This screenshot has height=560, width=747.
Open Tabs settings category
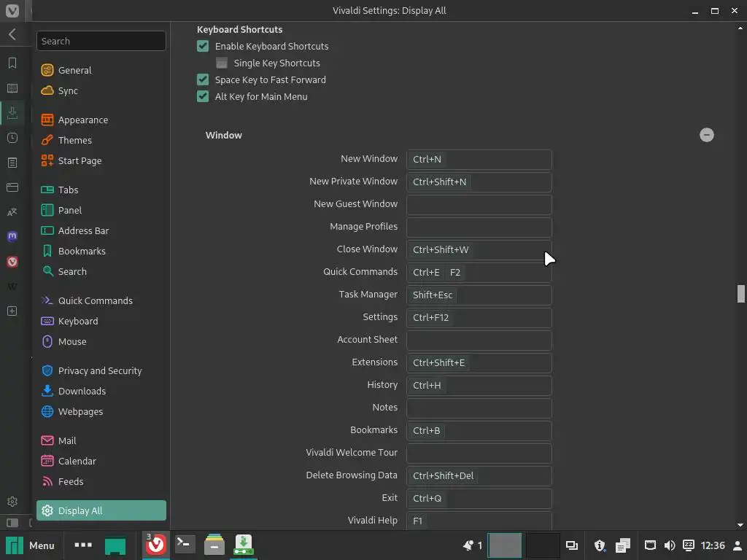(x=101, y=190)
